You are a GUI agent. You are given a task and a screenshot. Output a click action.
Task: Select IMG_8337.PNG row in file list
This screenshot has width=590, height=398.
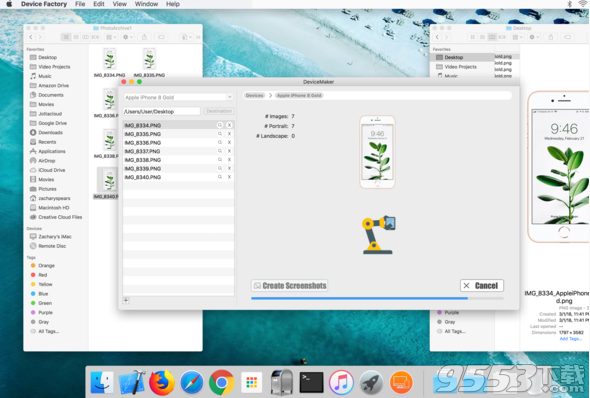[178, 151]
